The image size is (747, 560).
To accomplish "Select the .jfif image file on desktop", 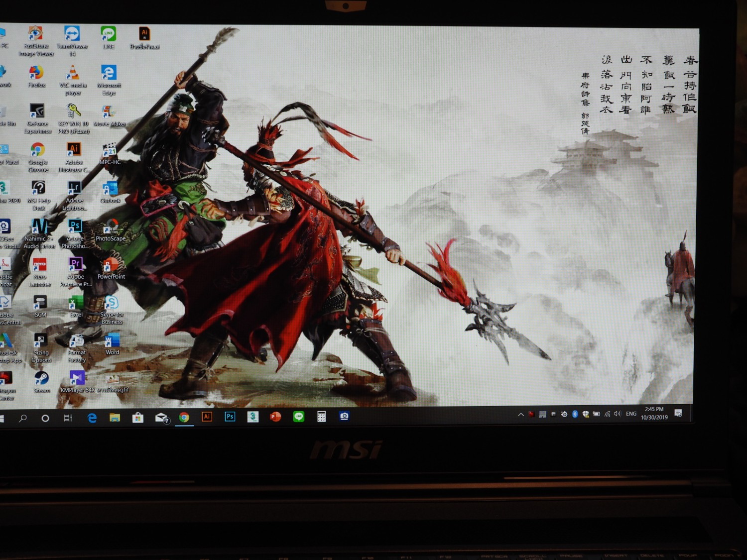I will click(113, 382).
